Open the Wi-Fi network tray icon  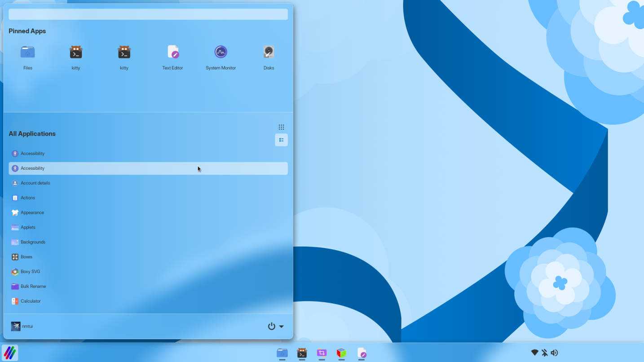click(x=534, y=353)
